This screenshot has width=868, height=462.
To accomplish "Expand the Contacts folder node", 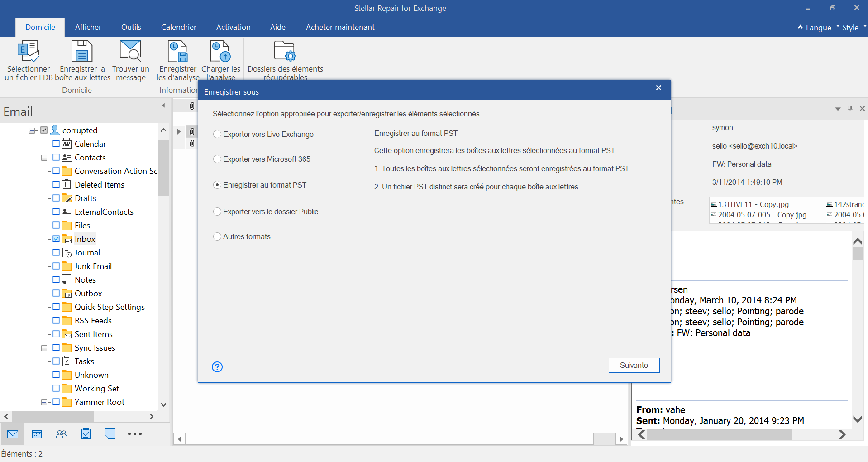I will pyautogui.click(x=44, y=158).
